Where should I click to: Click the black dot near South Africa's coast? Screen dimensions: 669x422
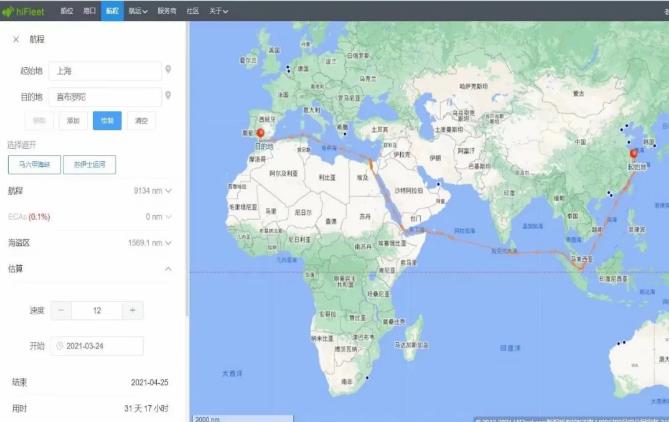[x=367, y=378]
